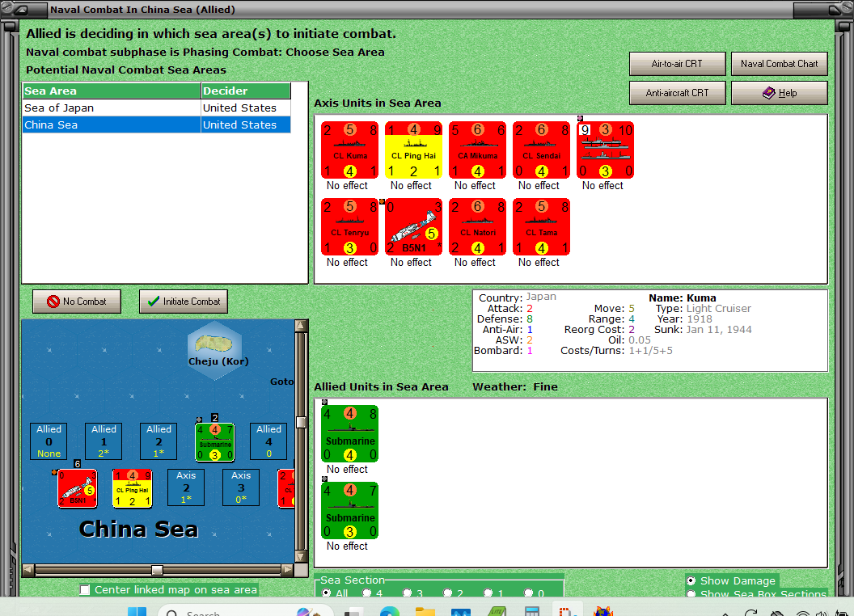Select sea section 1 radio button
Image resolution: width=854 pixels, height=616 pixels.
tap(488, 593)
